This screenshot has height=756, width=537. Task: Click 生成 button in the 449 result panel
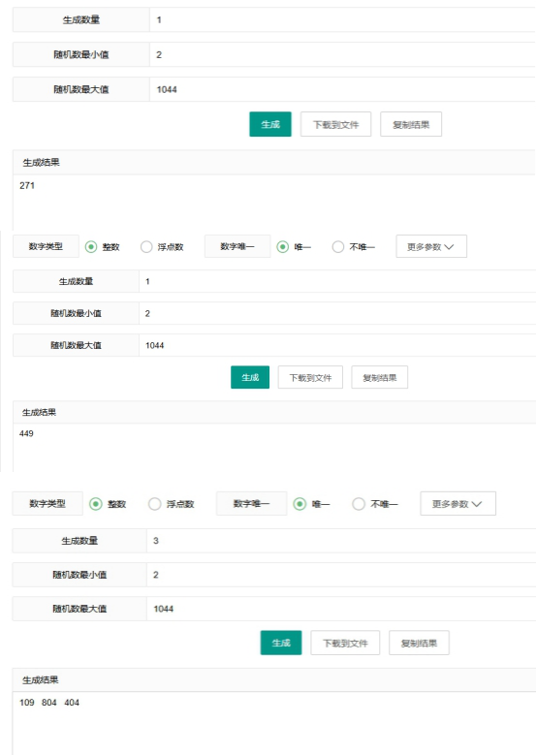coord(250,377)
